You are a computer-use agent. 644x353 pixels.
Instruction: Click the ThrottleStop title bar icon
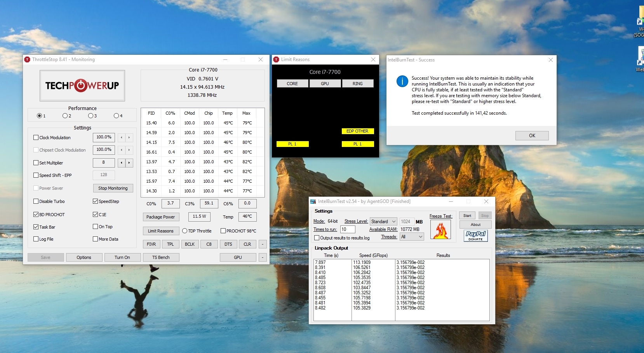tap(27, 59)
